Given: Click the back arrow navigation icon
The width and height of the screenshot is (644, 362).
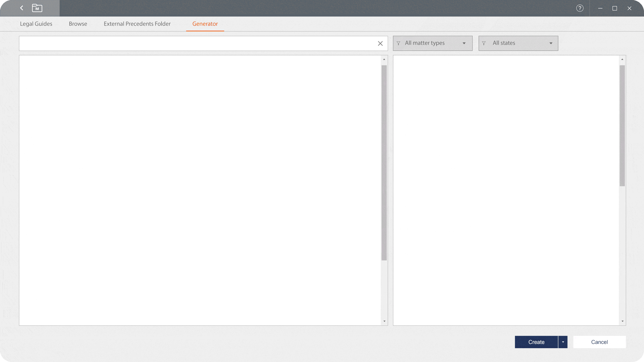Looking at the screenshot, I should click(21, 8).
